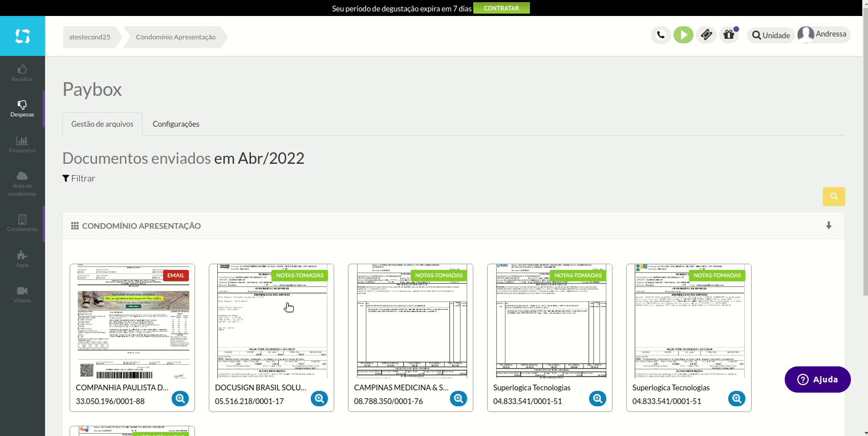Click the phone icon in header
The width and height of the screenshot is (868, 436).
pyautogui.click(x=660, y=35)
